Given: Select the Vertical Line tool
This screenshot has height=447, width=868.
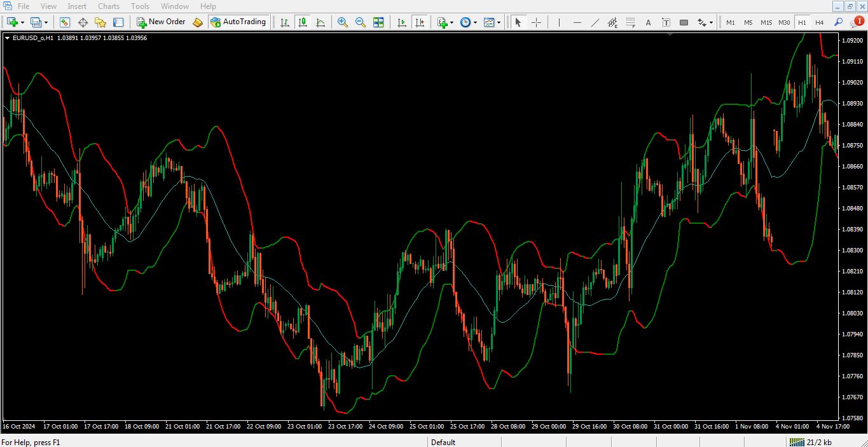Looking at the screenshot, I should coord(559,22).
